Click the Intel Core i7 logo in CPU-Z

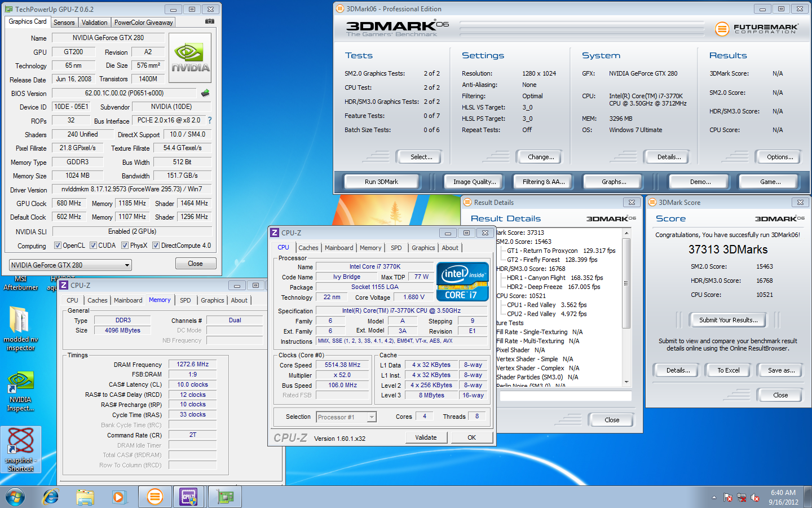(x=462, y=281)
